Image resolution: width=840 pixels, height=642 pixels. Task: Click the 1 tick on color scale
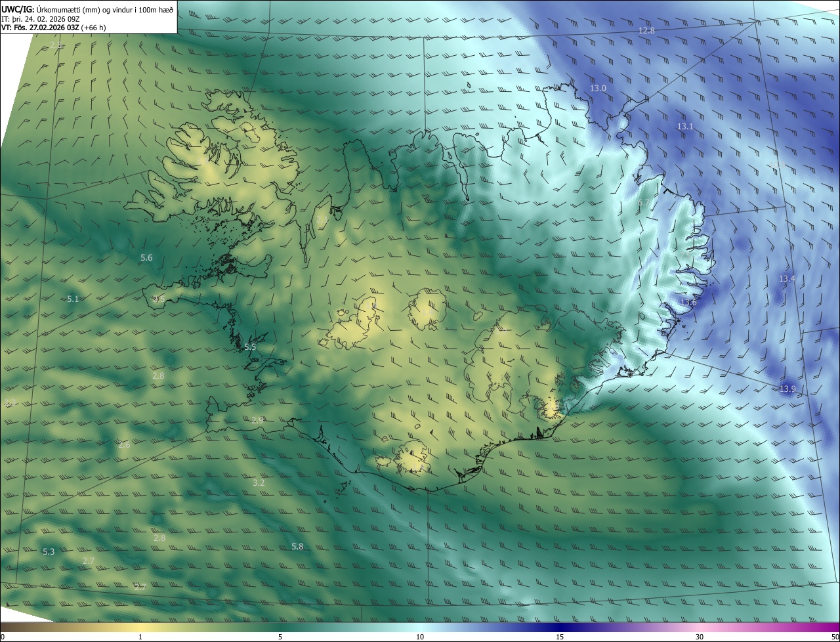140,637
